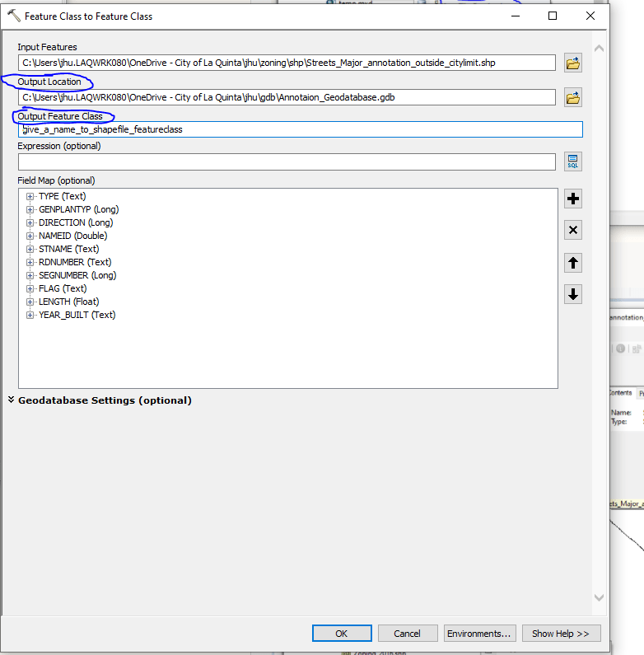Expand the LENGTH (Float) field node
The image size is (644, 655).
pyautogui.click(x=30, y=302)
